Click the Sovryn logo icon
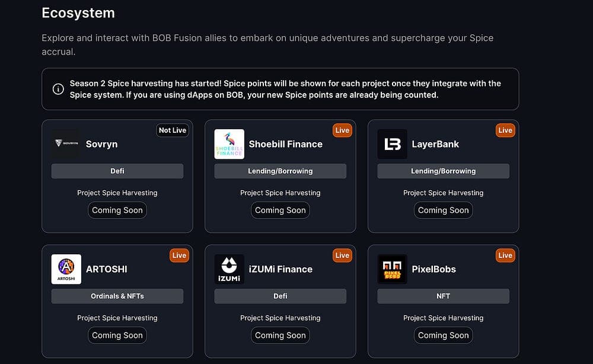The width and height of the screenshot is (593, 364). pos(66,144)
